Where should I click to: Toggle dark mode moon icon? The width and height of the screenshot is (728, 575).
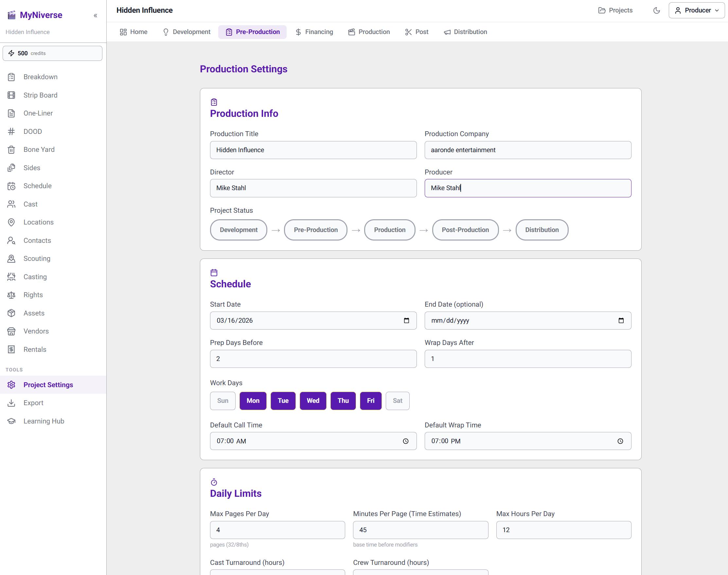[x=656, y=10]
